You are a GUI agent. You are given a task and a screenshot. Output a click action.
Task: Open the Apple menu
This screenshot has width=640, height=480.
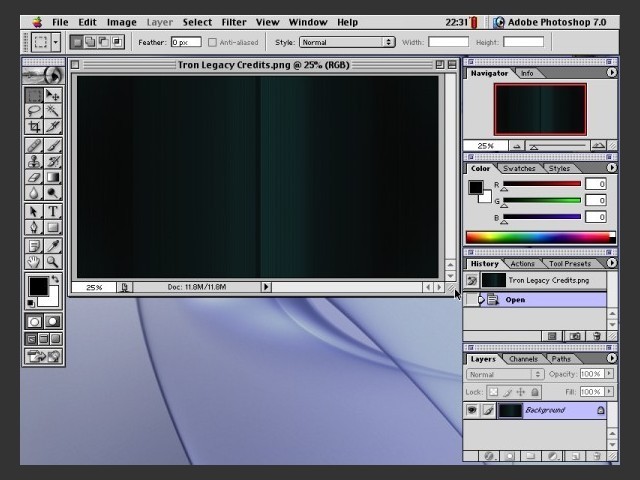(x=37, y=22)
